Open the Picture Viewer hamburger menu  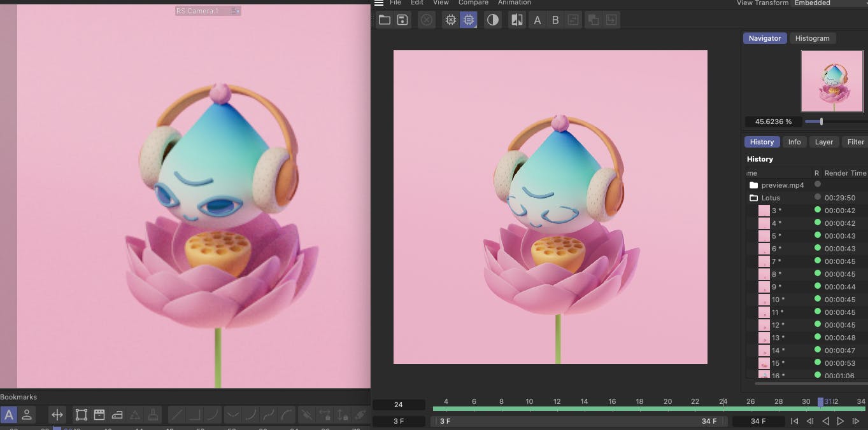[x=379, y=3]
